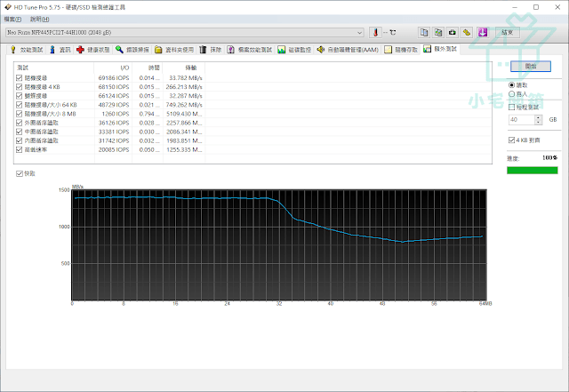Click the 1255.335 transfer value
Viewport: 569px width, 392px height.
click(x=184, y=150)
